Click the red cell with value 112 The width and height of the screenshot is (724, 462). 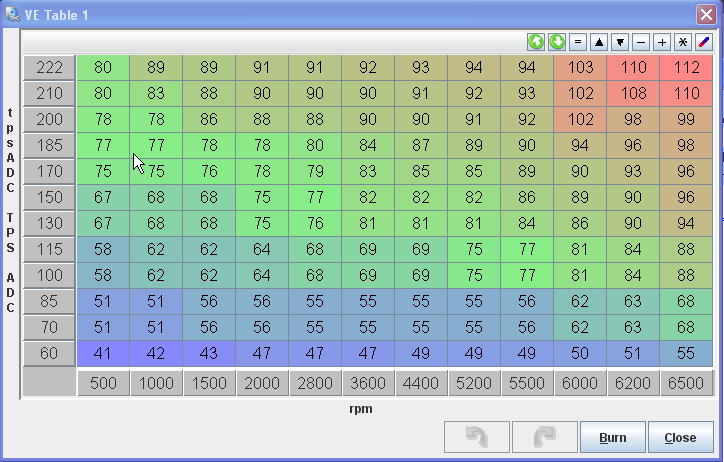(x=685, y=68)
